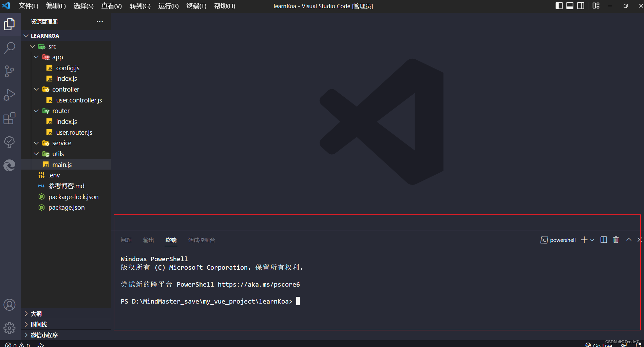Open the 运行(R) menu
This screenshot has width=644, height=347.
point(168,6)
